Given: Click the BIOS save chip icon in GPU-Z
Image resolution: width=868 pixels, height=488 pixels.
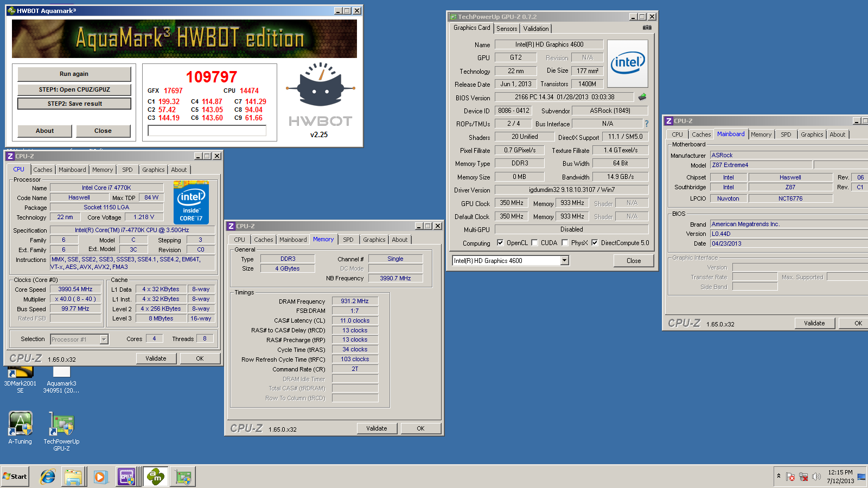Looking at the screenshot, I should pos(642,97).
